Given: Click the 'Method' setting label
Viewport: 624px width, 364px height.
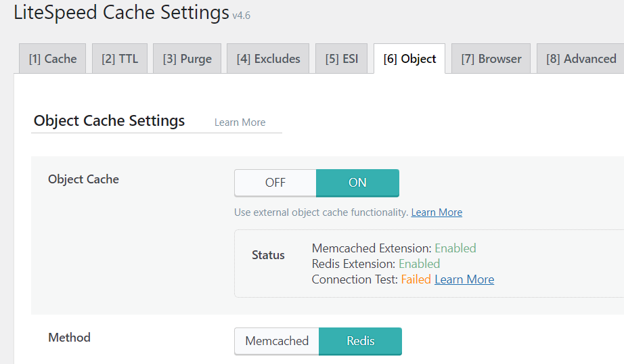Looking at the screenshot, I should point(69,338).
